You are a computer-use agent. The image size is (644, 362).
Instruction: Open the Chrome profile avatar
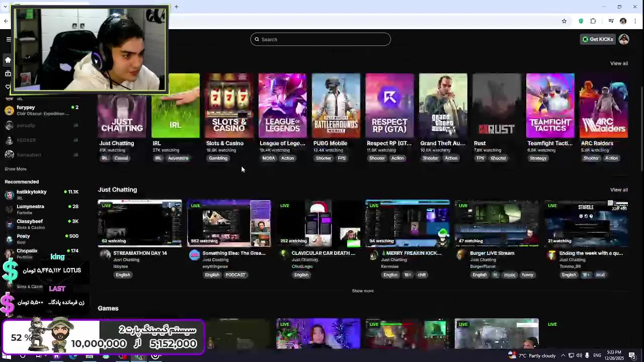[x=623, y=21]
